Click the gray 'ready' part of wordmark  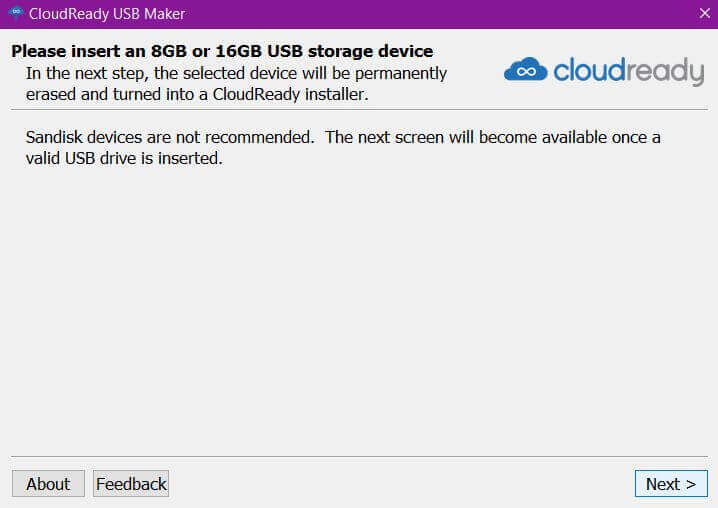[665, 72]
